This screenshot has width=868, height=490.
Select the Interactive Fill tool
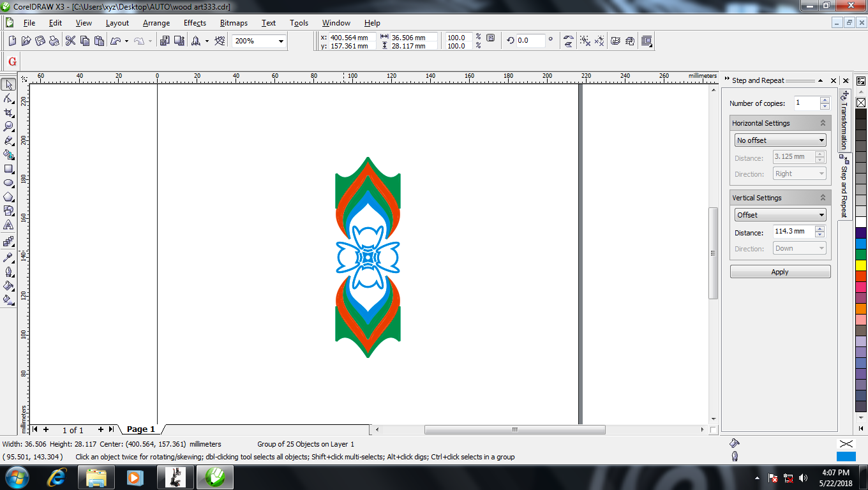click(8, 299)
